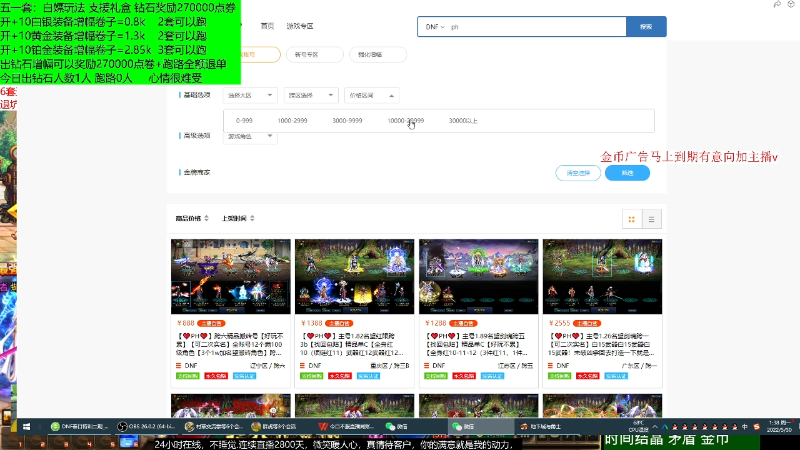Sort listings by listing time

(x=238, y=218)
